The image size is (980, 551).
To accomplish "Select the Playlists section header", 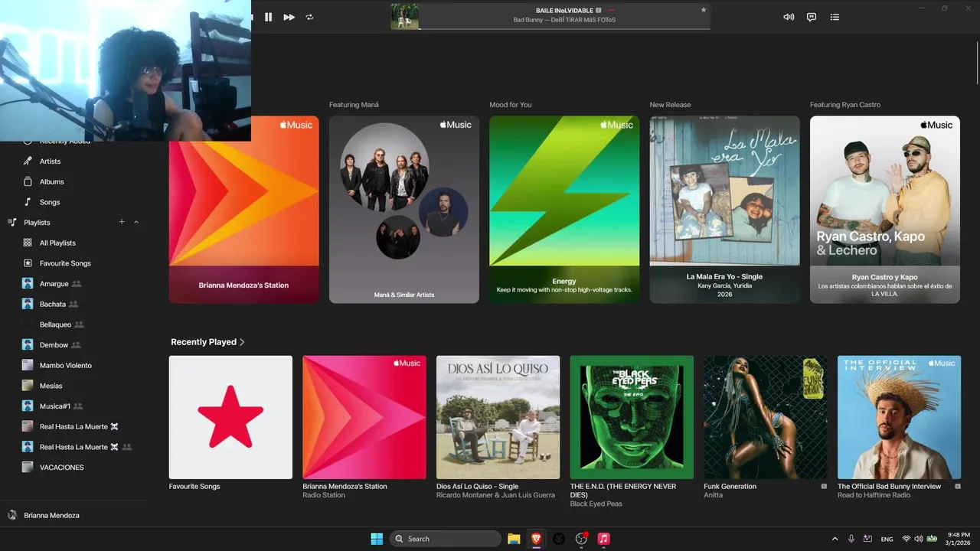I will point(37,223).
